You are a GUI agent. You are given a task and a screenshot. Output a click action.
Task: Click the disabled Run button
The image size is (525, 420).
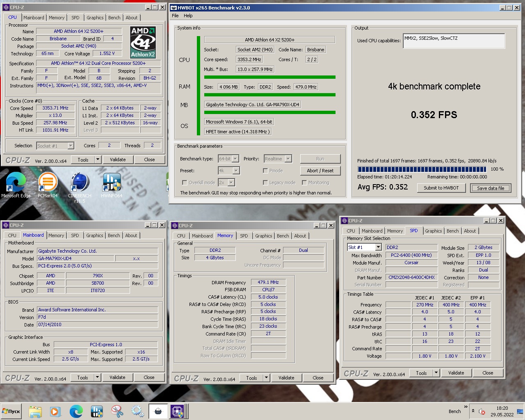coord(320,159)
